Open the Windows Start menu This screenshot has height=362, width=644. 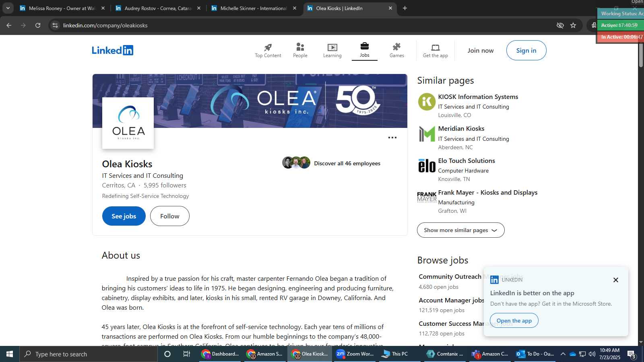pos(10,354)
